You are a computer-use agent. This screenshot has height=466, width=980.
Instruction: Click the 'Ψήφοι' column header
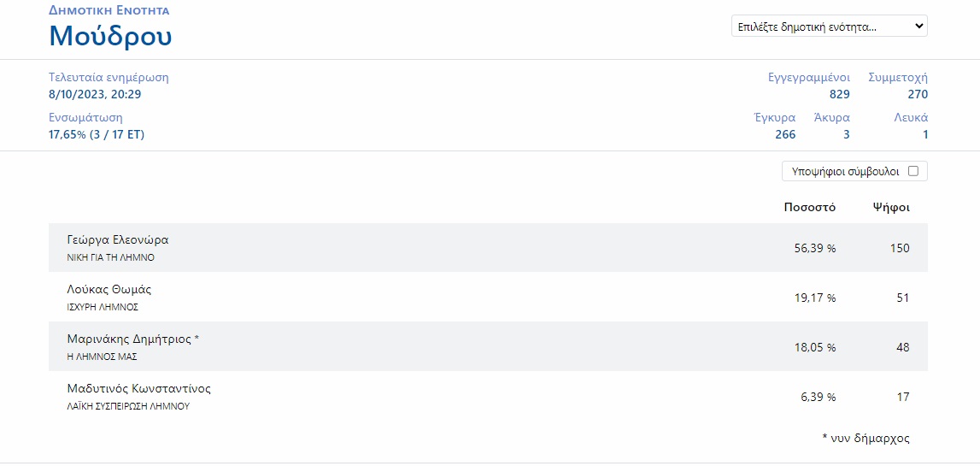[x=890, y=207]
